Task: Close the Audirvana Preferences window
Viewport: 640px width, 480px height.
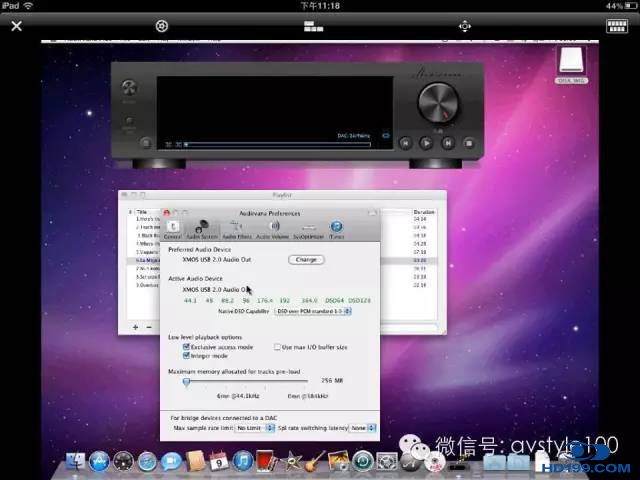Action: click(167, 213)
